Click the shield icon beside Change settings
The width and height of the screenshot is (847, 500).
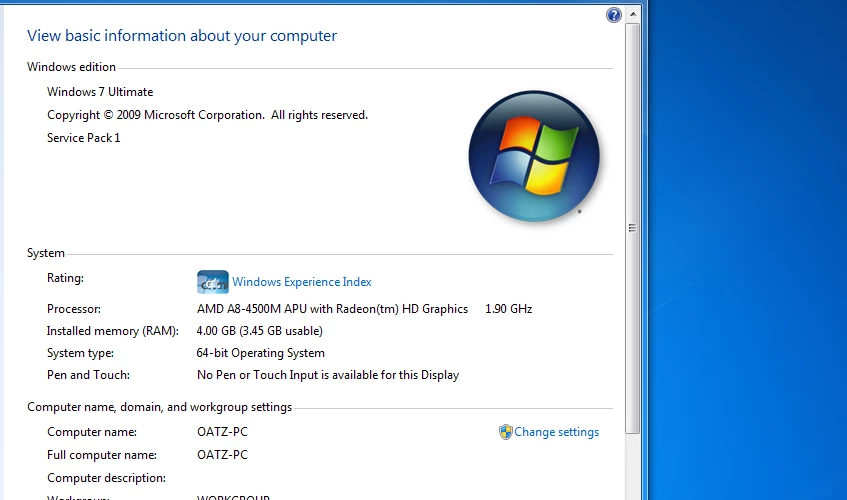505,432
